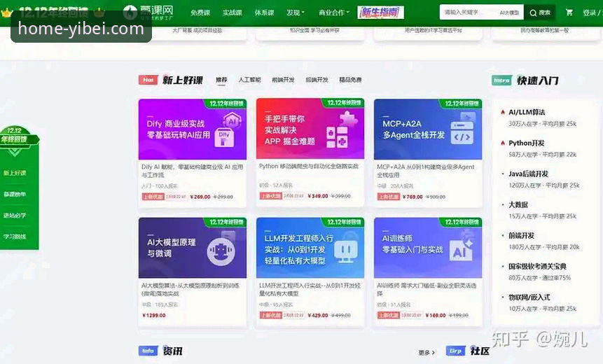Open the Dify 商业级实战 course thumbnail
The width and height of the screenshot is (603, 364).
[193, 129]
